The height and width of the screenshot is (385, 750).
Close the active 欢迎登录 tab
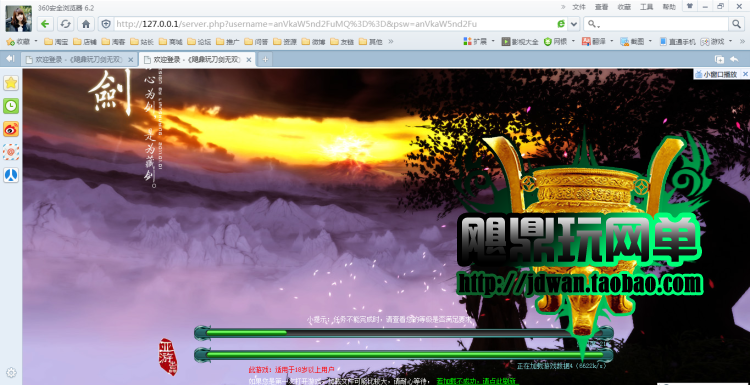tap(249, 60)
